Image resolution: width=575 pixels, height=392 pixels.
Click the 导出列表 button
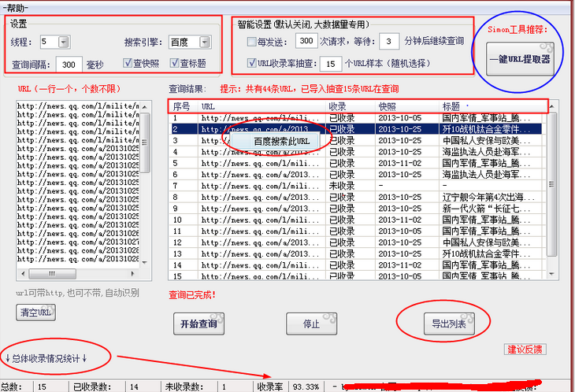[449, 324]
